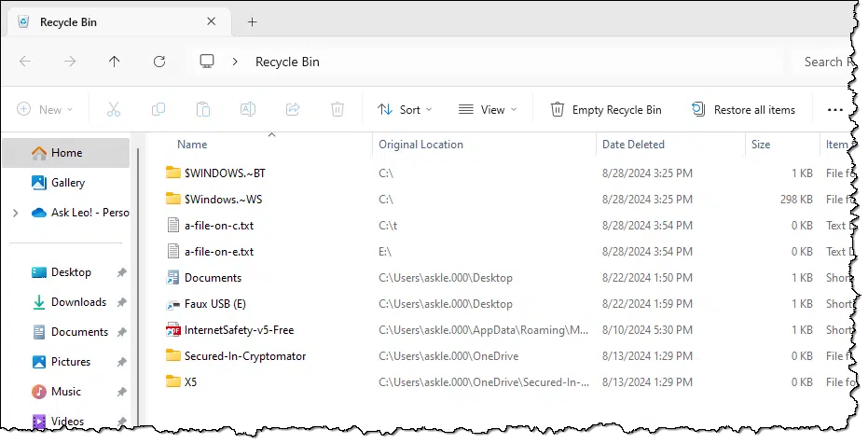Image resolution: width=868 pixels, height=443 pixels.
Task: Click the Back navigation arrow
Action: (25, 62)
